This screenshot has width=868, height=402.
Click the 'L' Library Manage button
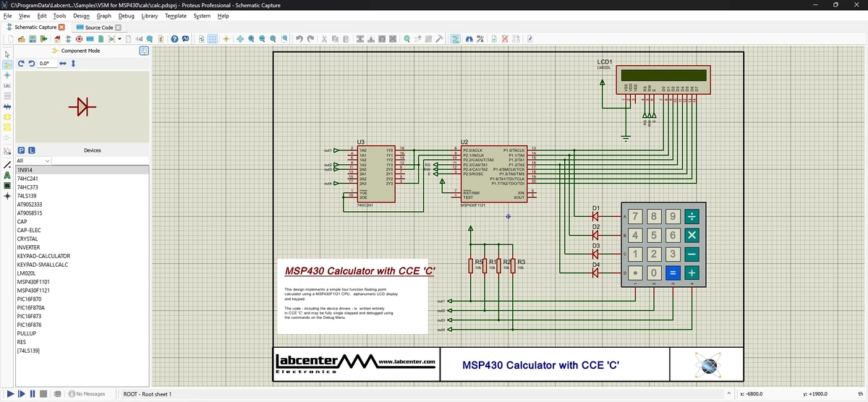click(32, 150)
